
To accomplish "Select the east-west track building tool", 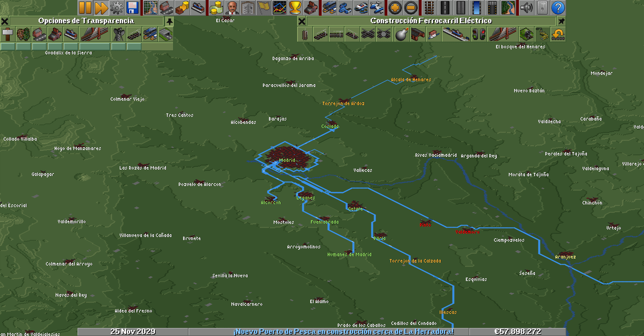I will [336, 34].
